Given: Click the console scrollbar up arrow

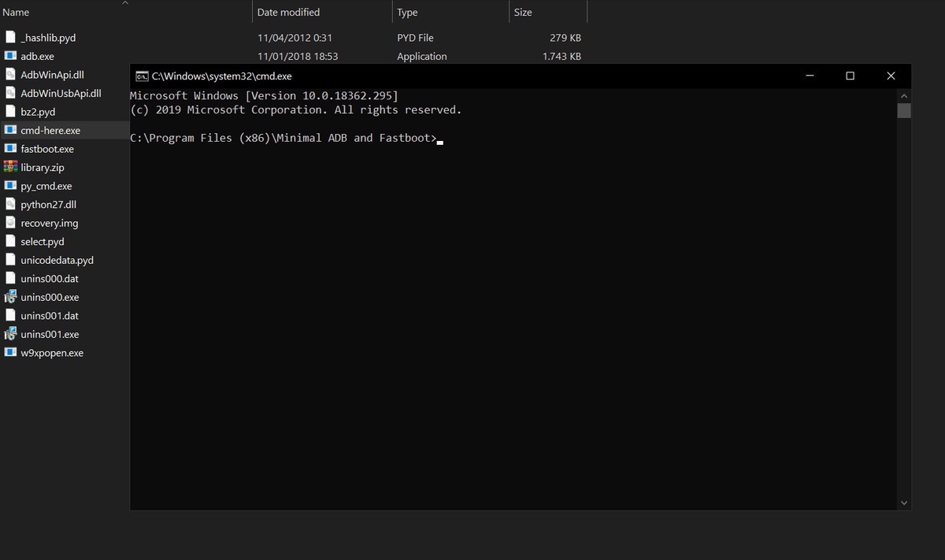Looking at the screenshot, I should pyautogui.click(x=904, y=95).
